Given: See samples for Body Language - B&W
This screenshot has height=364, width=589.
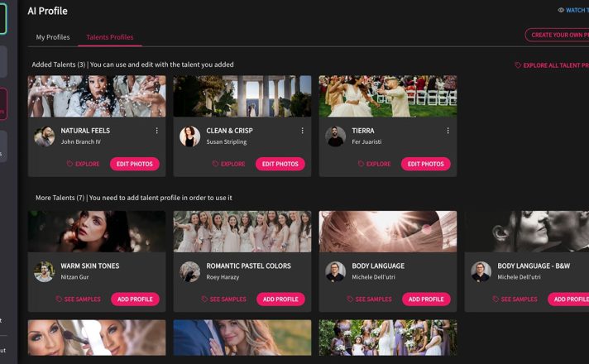Looking at the screenshot, I should point(515,299).
